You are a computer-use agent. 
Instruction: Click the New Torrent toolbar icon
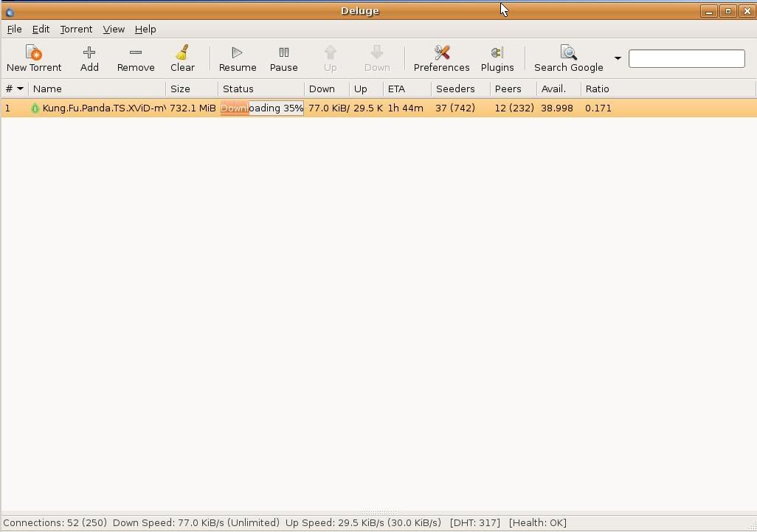pyautogui.click(x=34, y=52)
